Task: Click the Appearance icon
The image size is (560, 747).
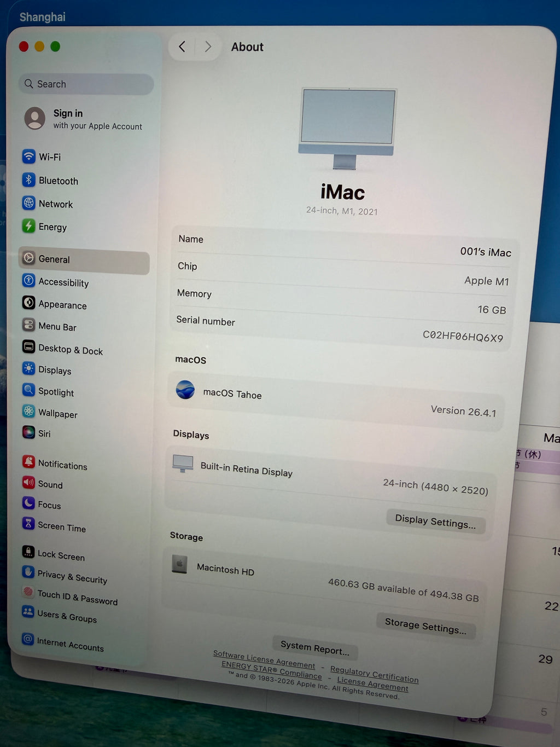Action: [x=28, y=303]
